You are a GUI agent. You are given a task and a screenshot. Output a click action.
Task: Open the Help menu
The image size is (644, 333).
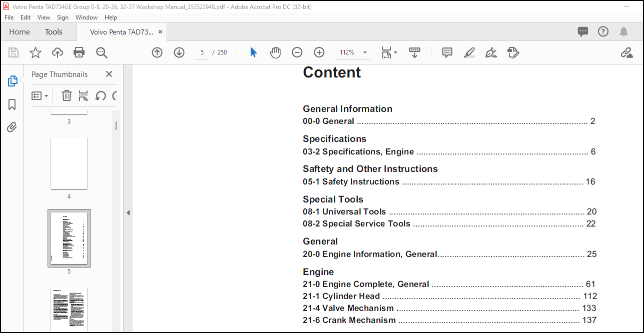coord(111,17)
